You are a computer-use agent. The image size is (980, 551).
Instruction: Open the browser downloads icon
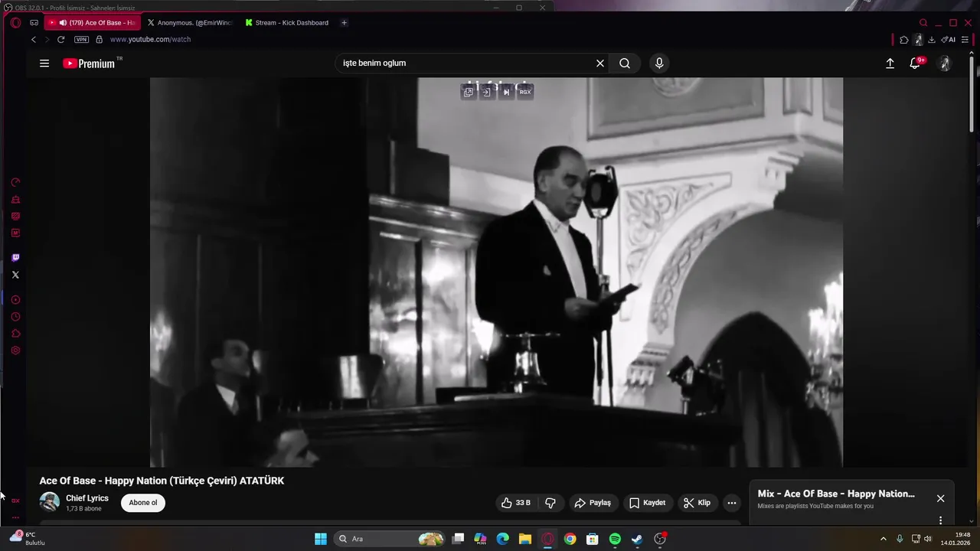932,40
